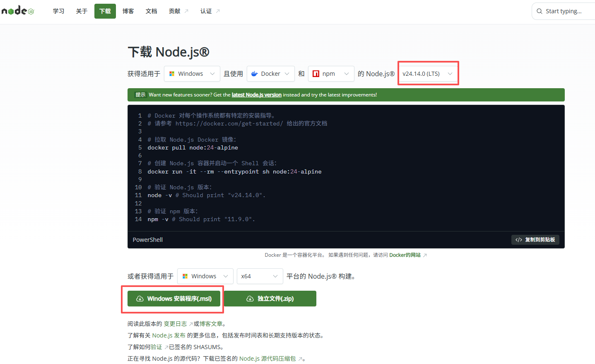Open the 验证 link for SHASUMS
Viewport: 595px width, 364px height.
tap(157, 347)
